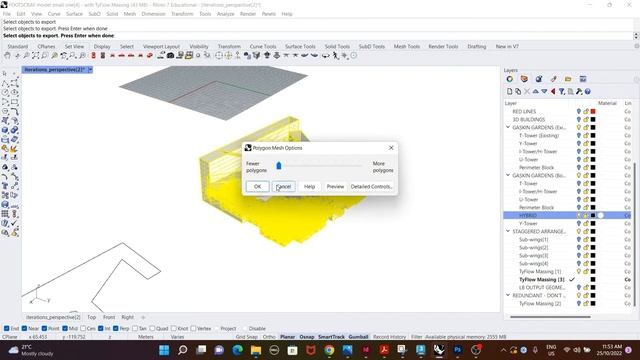Switch to the Mesh Tools toolbar tab
640x360 pixels.
tap(407, 47)
